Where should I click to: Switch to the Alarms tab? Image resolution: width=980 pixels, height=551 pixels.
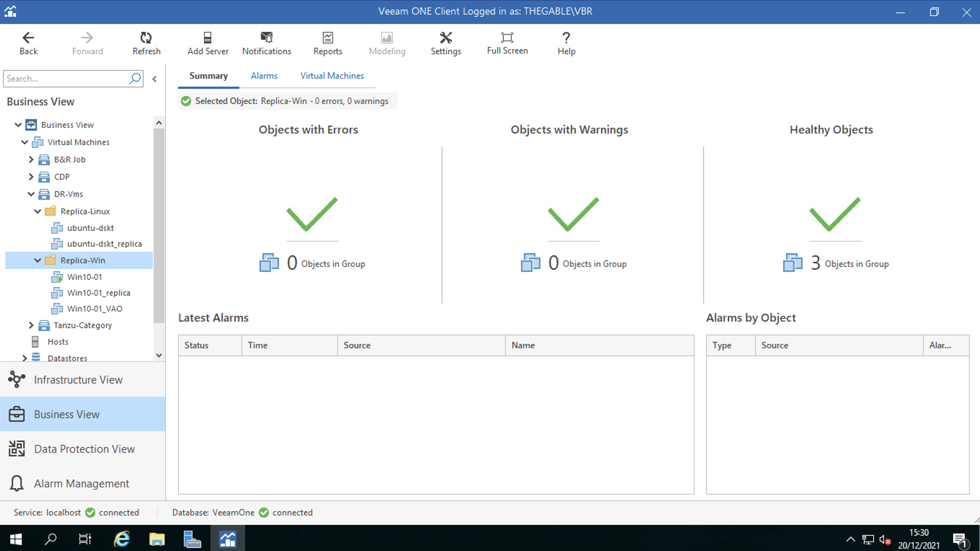[x=264, y=76]
